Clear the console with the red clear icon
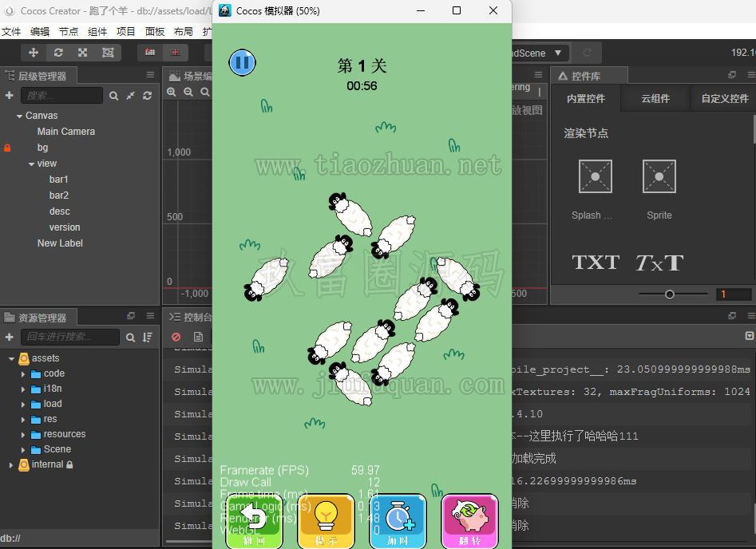This screenshot has height=549, width=756. point(176,337)
